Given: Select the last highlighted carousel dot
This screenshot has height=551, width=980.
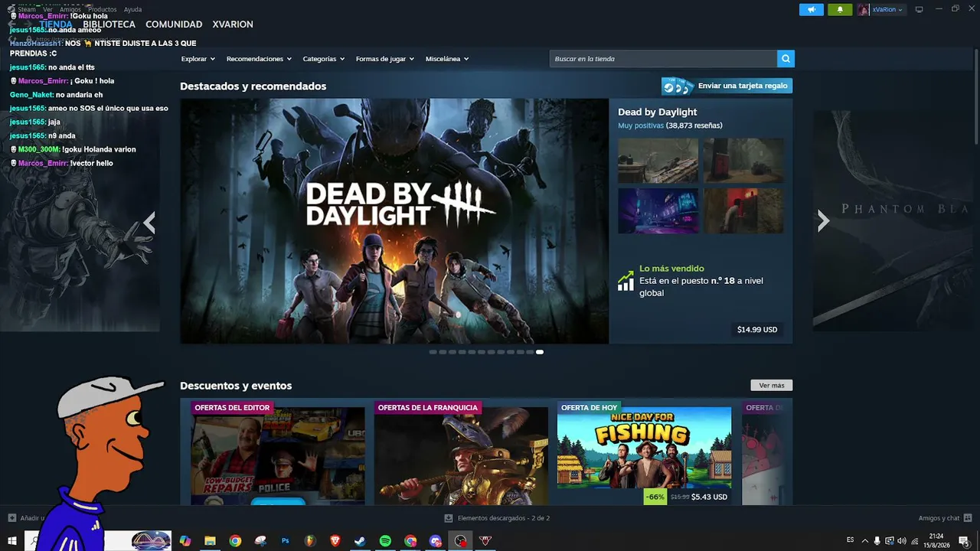Looking at the screenshot, I should (x=540, y=352).
